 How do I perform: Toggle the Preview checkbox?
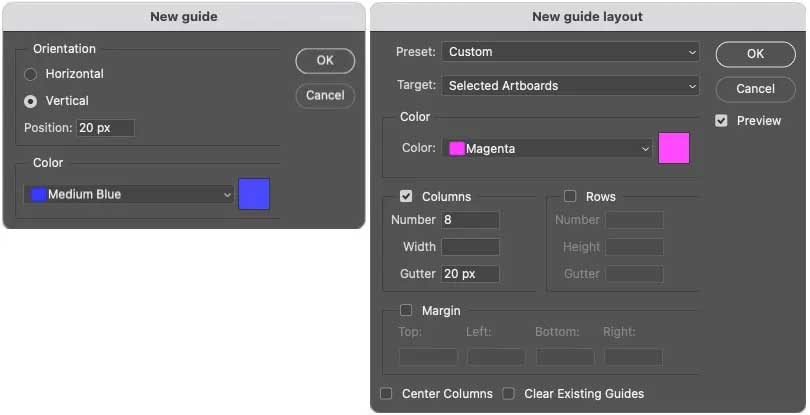(721, 121)
